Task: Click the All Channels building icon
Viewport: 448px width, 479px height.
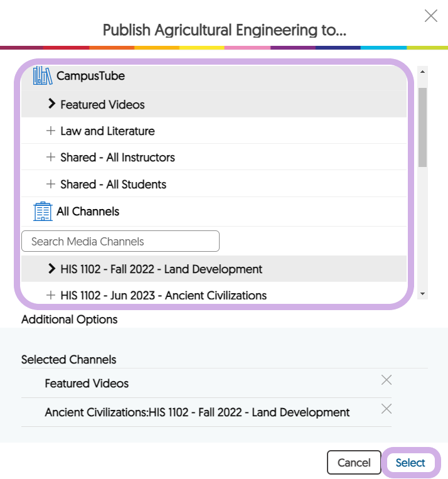Action: [x=43, y=212]
